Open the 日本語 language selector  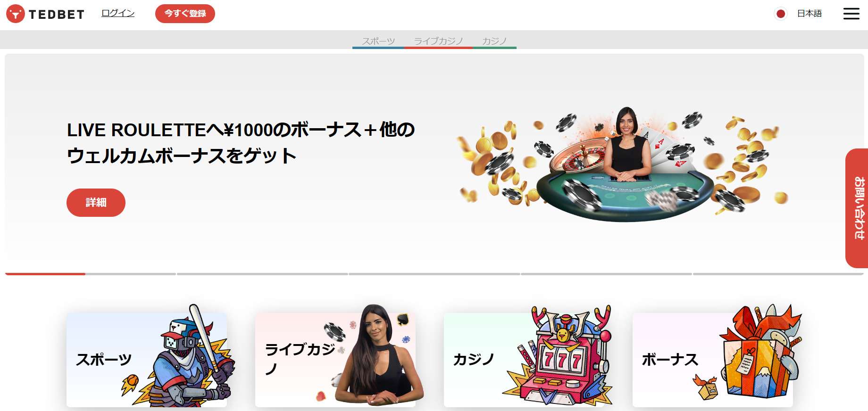[810, 14]
